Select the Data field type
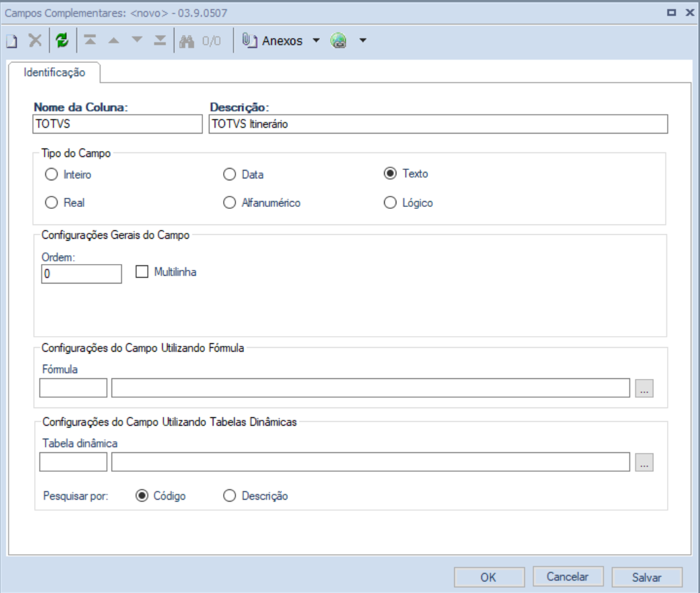 coord(243,174)
